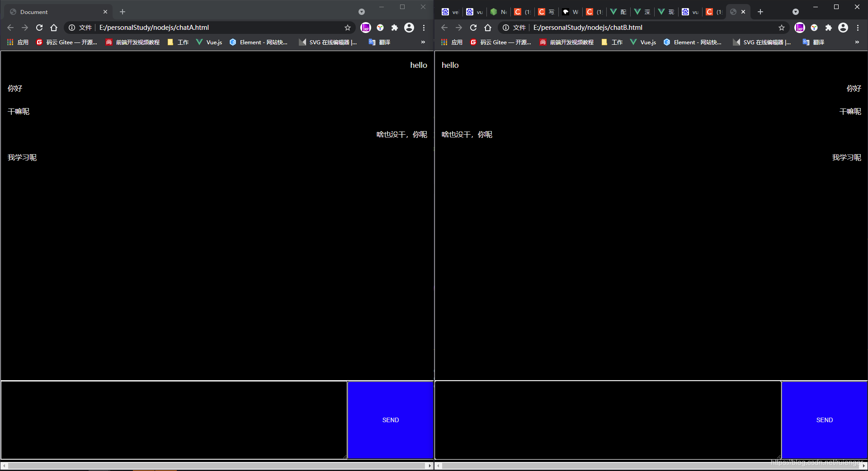Go back in the chatA window
This screenshot has height=471, width=868.
[x=10, y=28]
